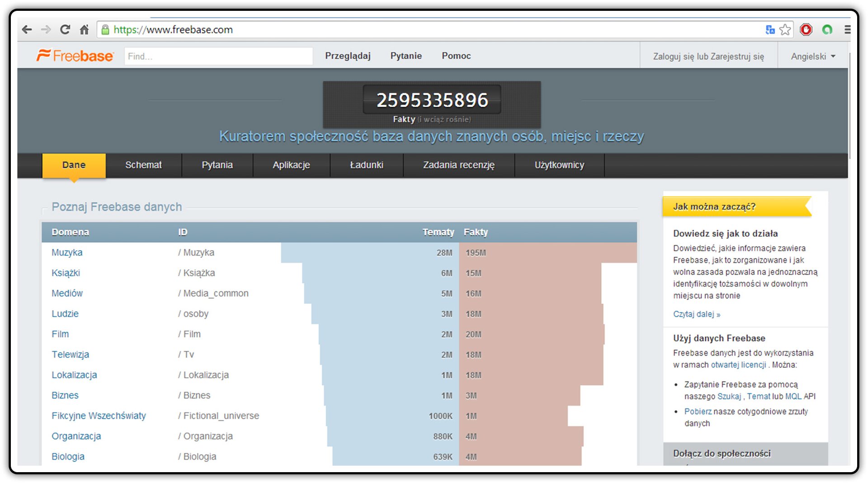Open the otwartej licencji link
The image size is (868, 483).
click(x=738, y=365)
